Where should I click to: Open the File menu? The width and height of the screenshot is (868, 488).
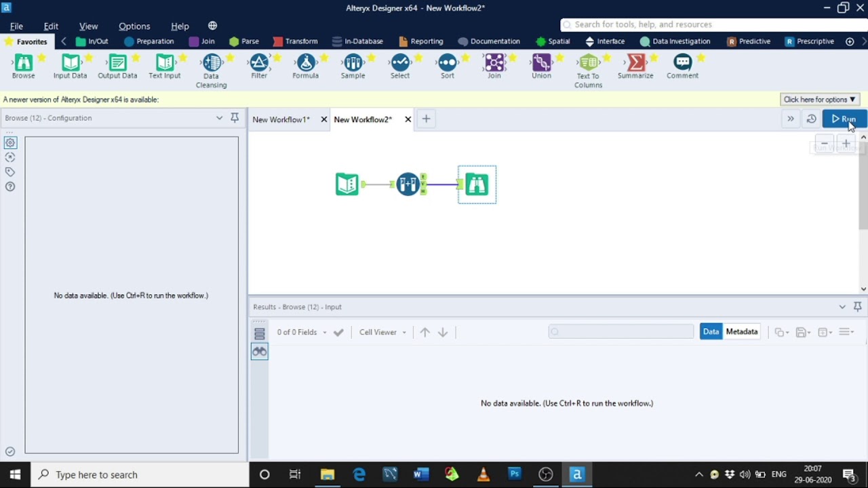click(16, 26)
